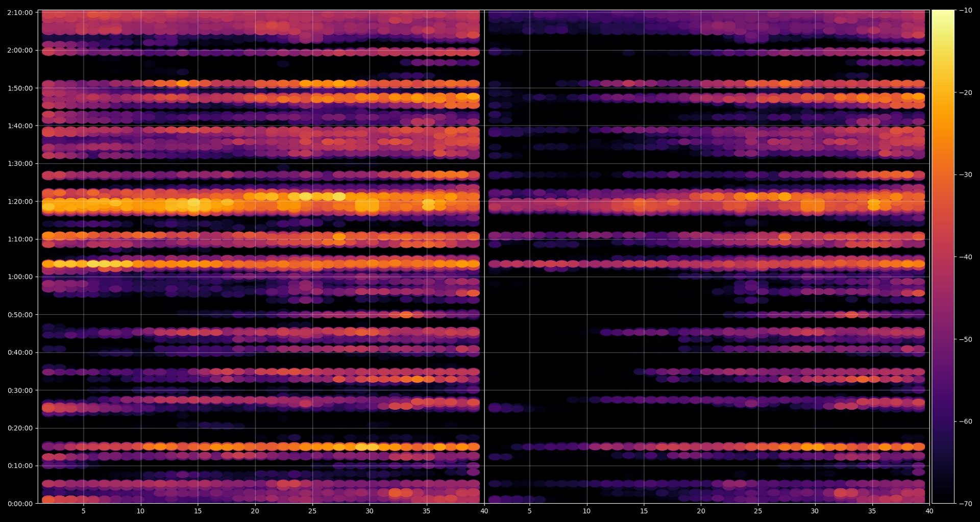
Task: Click the 2:10:00 y-axis tick label
Action: pyautogui.click(x=20, y=13)
